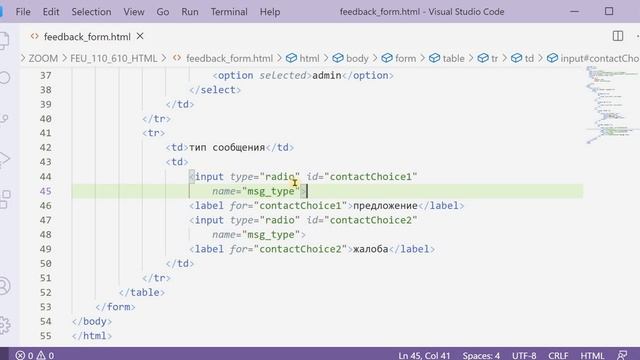Click form element in breadcrumbs

tap(398, 58)
